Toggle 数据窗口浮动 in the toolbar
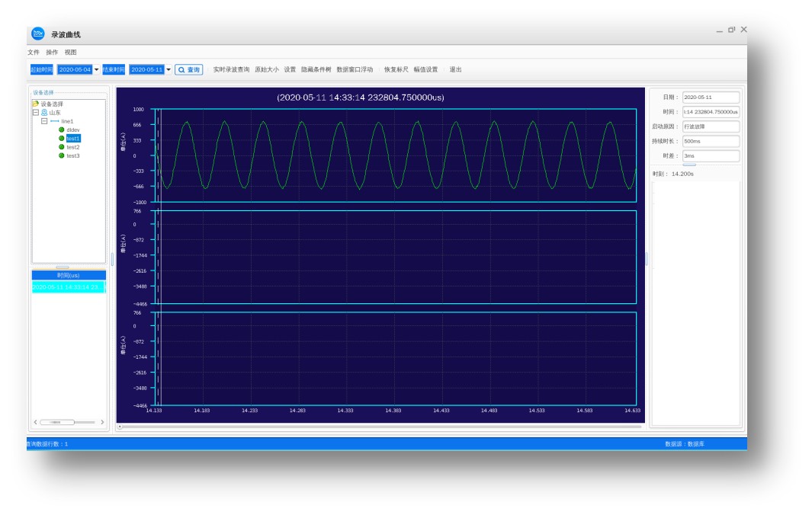Viewport: 812px width, 515px height. point(355,69)
